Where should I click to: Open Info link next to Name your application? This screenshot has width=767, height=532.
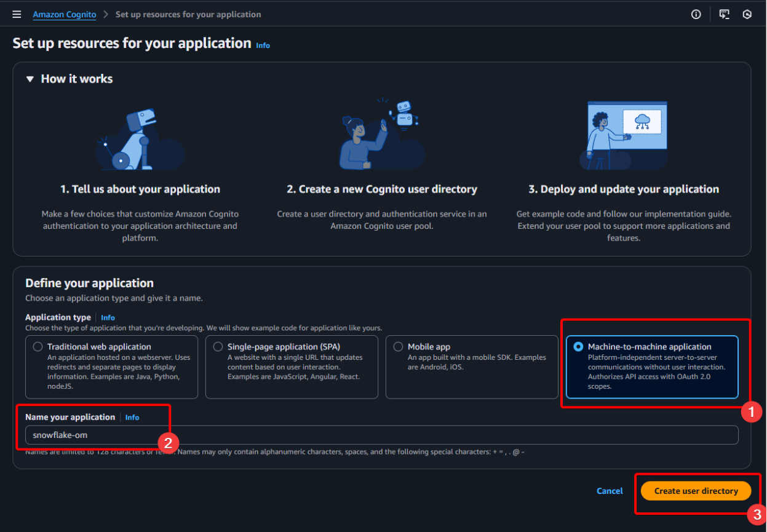coord(132,418)
